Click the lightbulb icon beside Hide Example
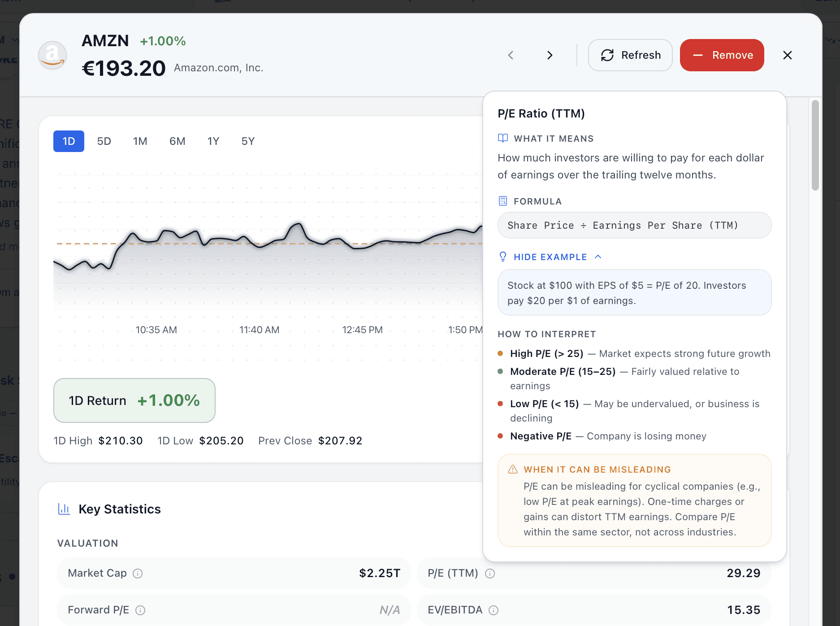This screenshot has width=840, height=626. pyautogui.click(x=503, y=256)
